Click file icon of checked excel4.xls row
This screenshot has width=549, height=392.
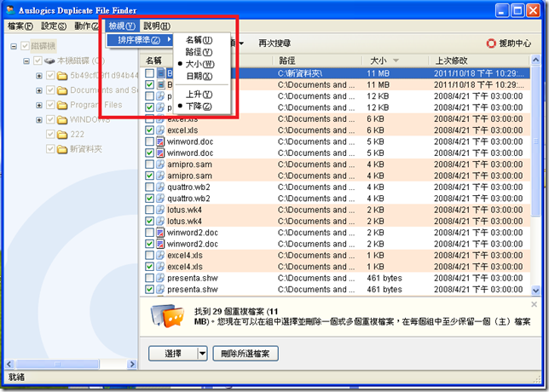pos(160,267)
